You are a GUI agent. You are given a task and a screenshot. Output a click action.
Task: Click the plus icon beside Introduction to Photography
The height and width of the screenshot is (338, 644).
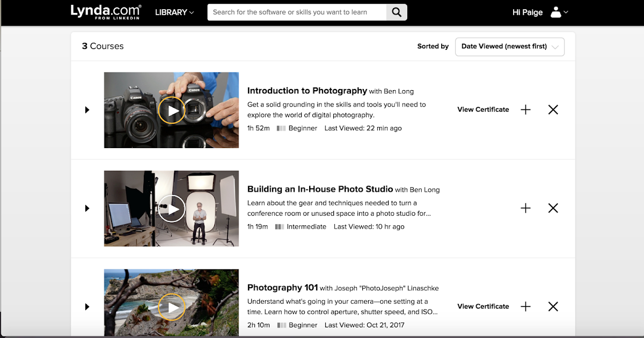click(525, 109)
